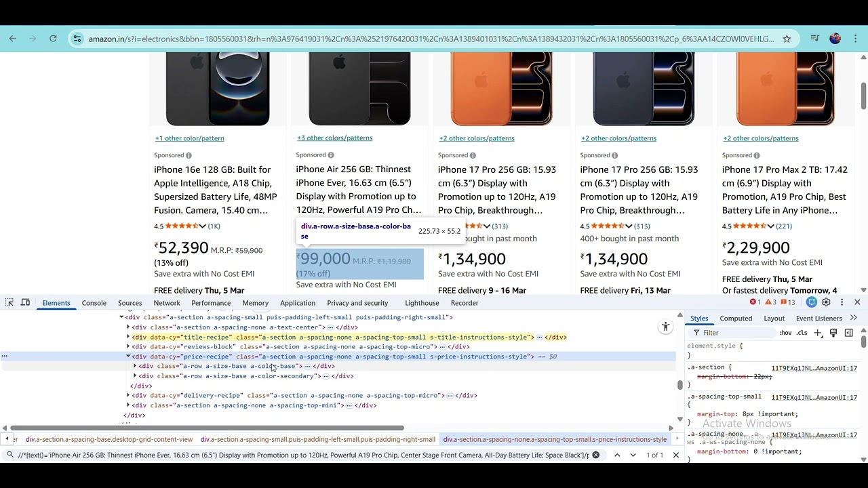Click the (221) ratings count link

783,226
